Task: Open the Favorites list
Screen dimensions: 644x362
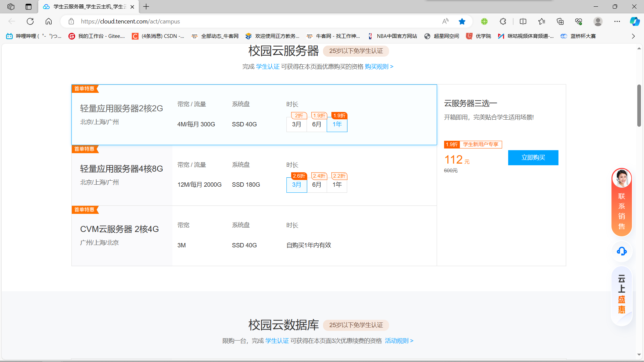Action: click(x=542, y=21)
